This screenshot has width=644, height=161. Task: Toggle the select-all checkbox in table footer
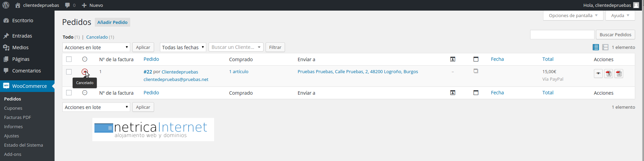point(69,93)
